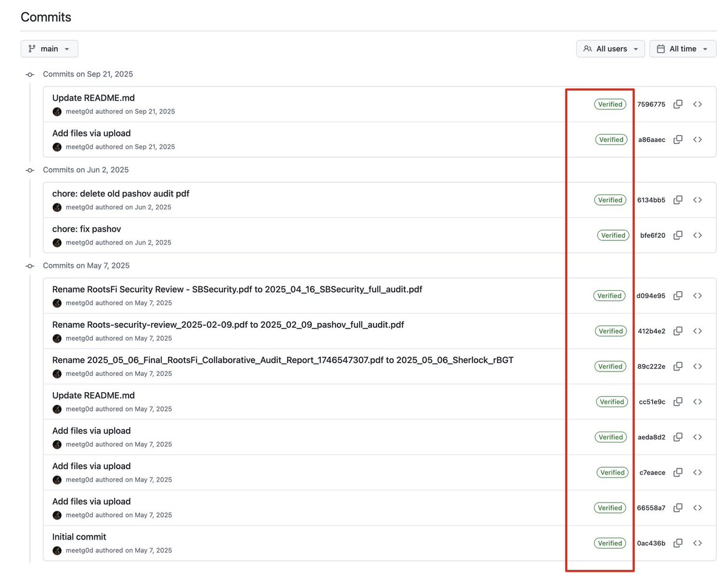Browse repository code at commit bfe6f20

click(698, 235)
